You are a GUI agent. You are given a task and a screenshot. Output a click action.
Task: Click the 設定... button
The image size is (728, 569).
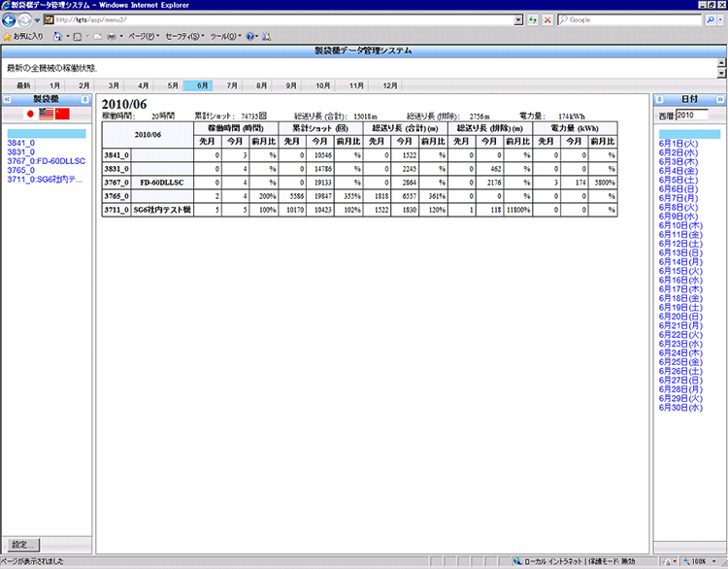click(x=21, y=545)
